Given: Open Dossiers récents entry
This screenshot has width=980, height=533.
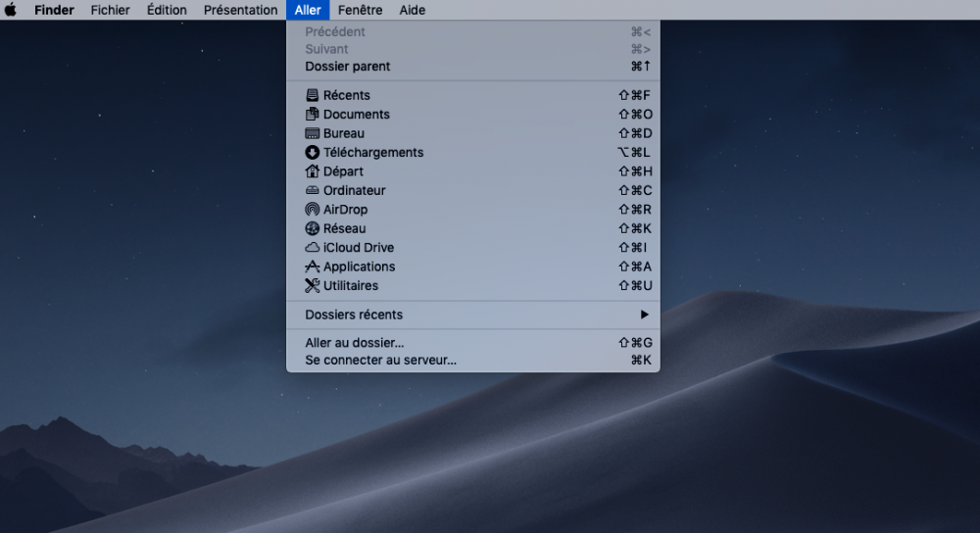Looking at the screenshot, I should [473, 315].
